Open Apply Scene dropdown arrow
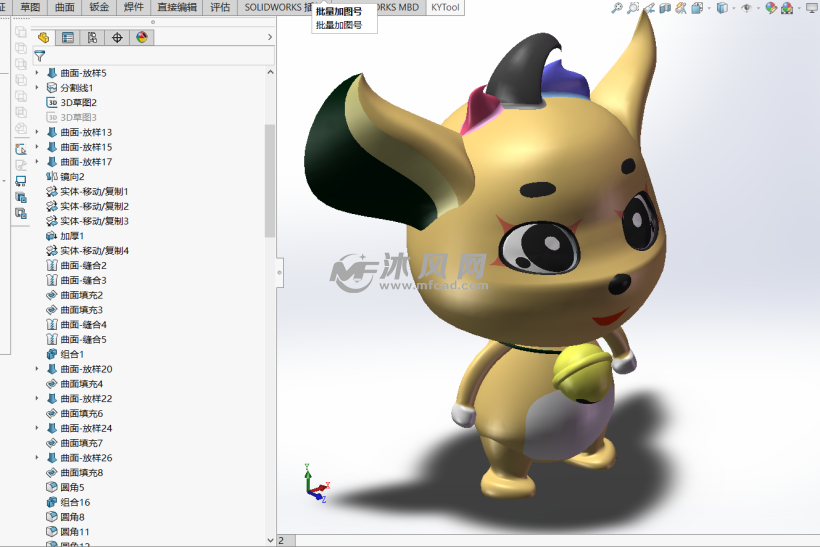The image size is (820, 547). [x=799, y=8]
